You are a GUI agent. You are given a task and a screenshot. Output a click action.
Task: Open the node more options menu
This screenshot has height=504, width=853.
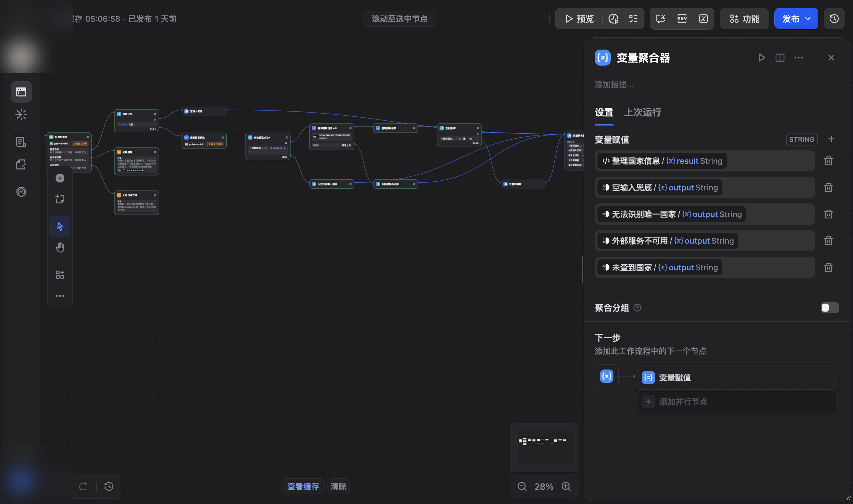798,58
